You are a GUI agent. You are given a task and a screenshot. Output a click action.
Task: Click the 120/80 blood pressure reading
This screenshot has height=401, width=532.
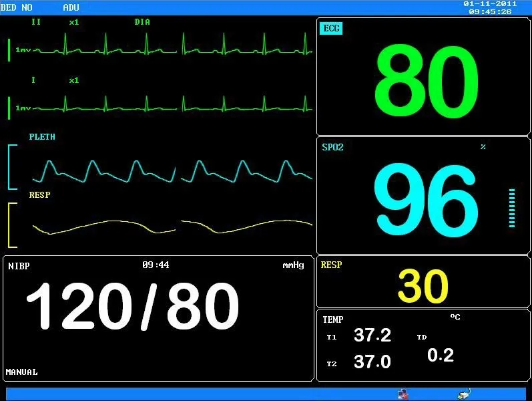133,307
